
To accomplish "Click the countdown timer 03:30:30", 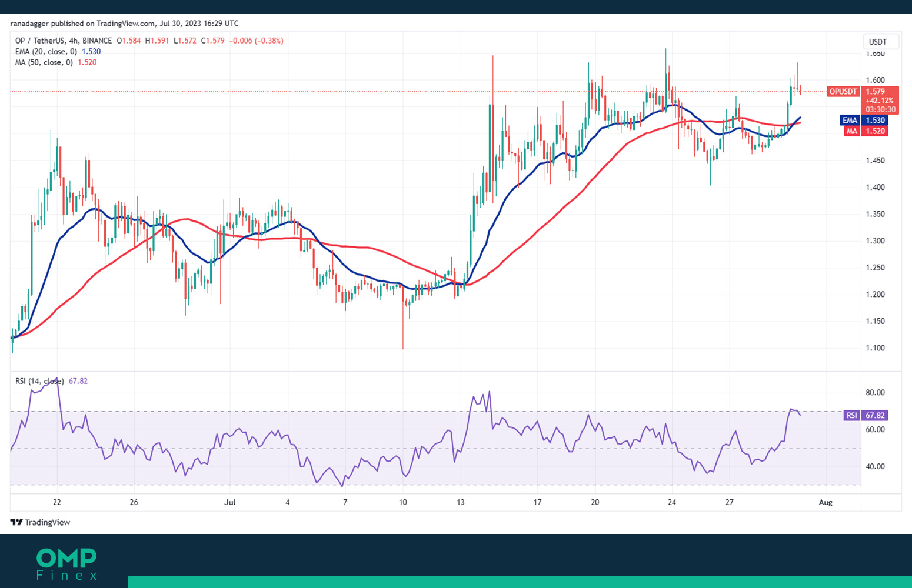I will click(880, 109).
